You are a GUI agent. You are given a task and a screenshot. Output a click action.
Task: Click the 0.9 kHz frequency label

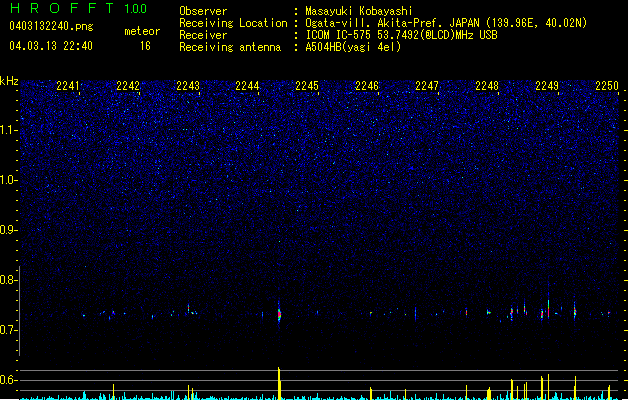pos(9,230)
